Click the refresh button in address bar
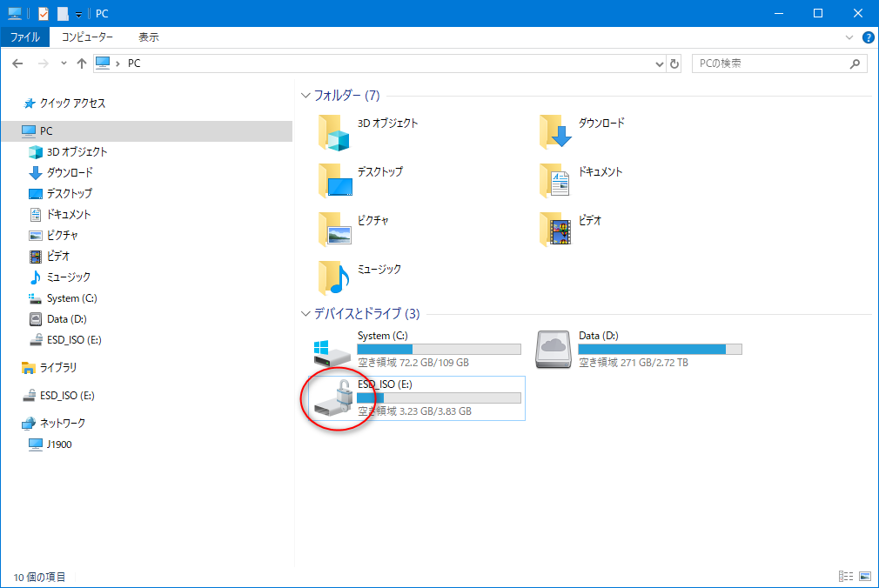The height and width of the screenshot is (588, 879). (x=674, y=63)
